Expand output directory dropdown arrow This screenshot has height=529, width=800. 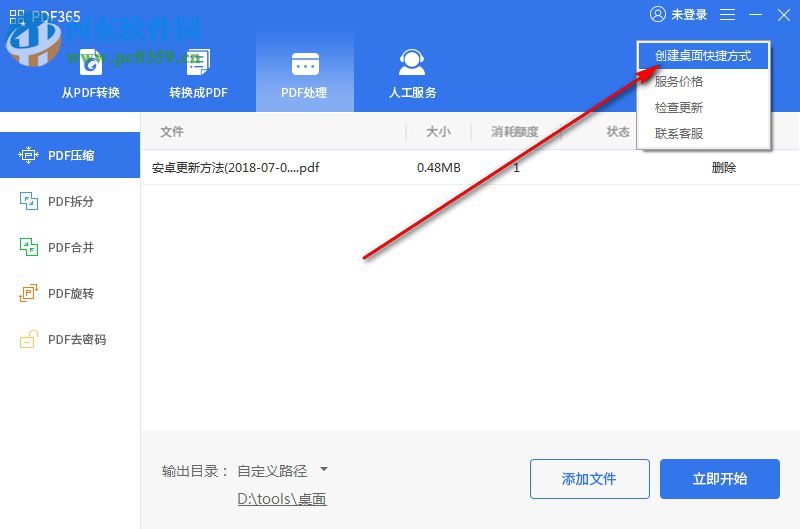pos(323,469)
